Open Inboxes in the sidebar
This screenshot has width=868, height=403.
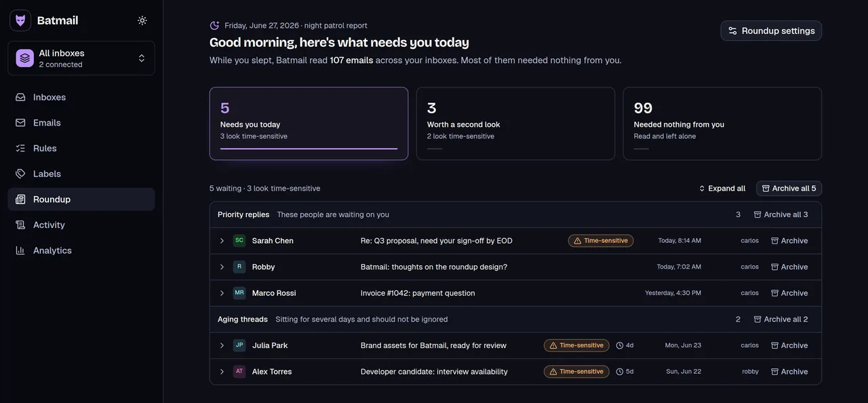pos(81,97)
